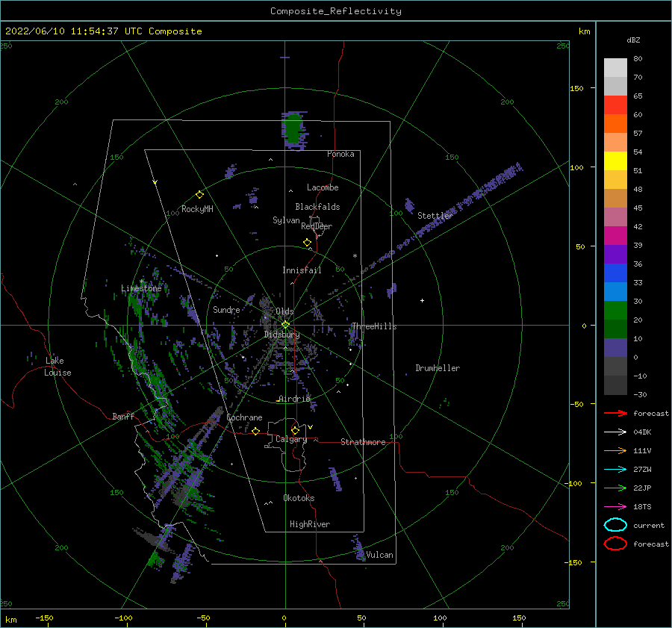The height and width of the screenshot is (628, 672).
Task: Click the Blackfalds city label
Action: click(x=317, y=207)
